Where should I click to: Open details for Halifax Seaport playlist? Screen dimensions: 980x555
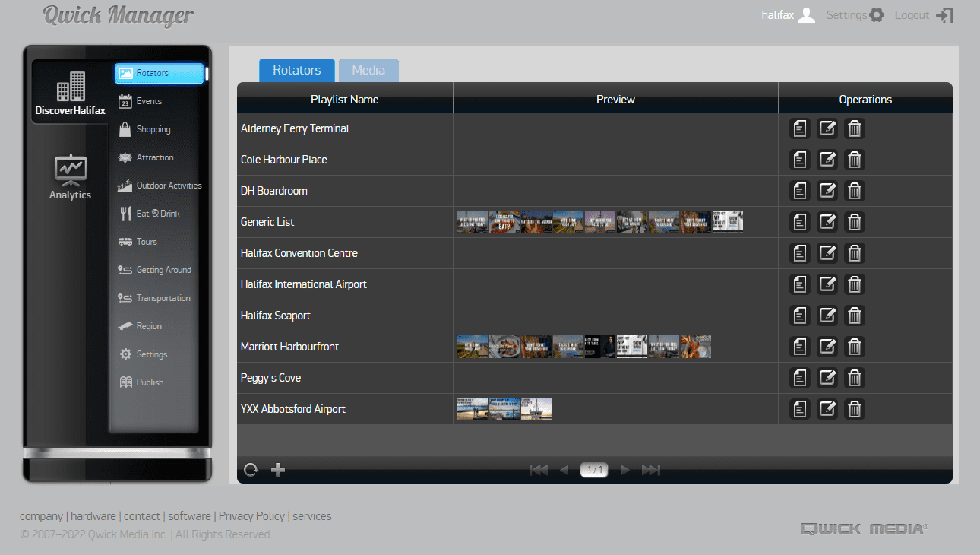[x=800, y=316]
